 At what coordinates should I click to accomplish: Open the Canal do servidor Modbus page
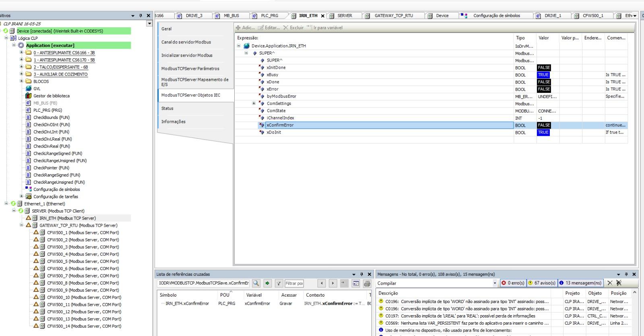[x=186, y=42]
